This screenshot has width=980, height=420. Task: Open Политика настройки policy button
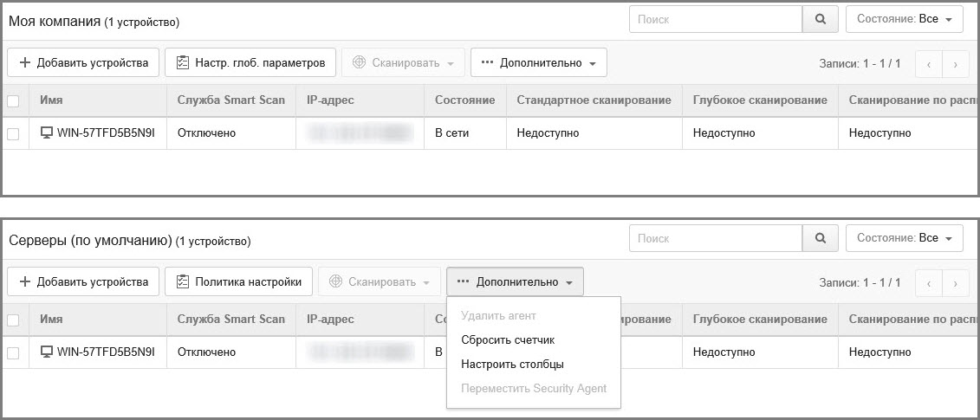pyautogui.click(x=238, y=281)
